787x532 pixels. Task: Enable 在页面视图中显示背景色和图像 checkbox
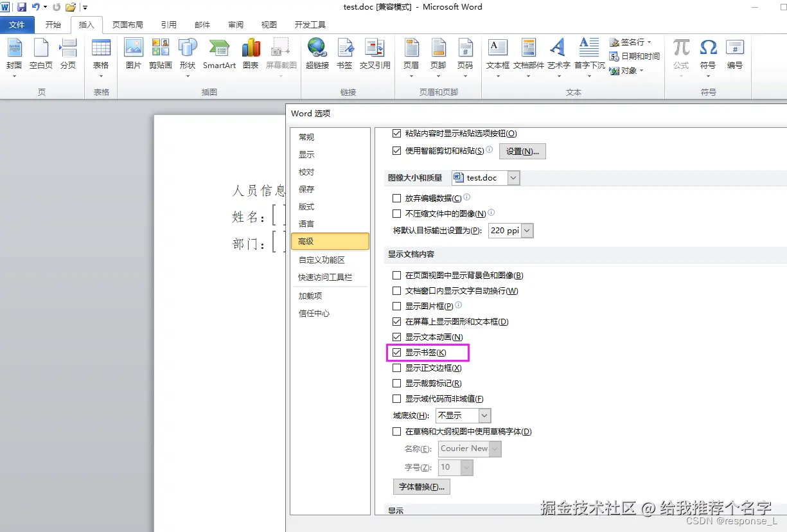click(x=396, y=276)
